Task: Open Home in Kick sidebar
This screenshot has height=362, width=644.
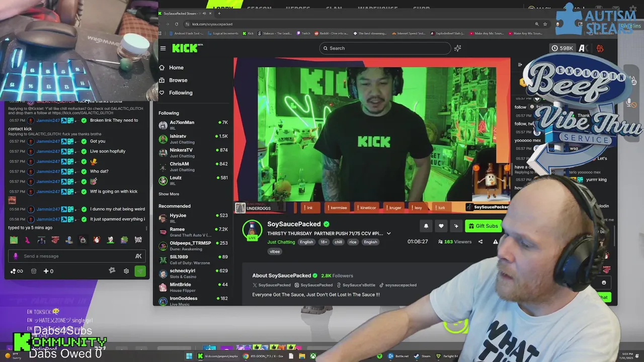Action: click(171, 67)
